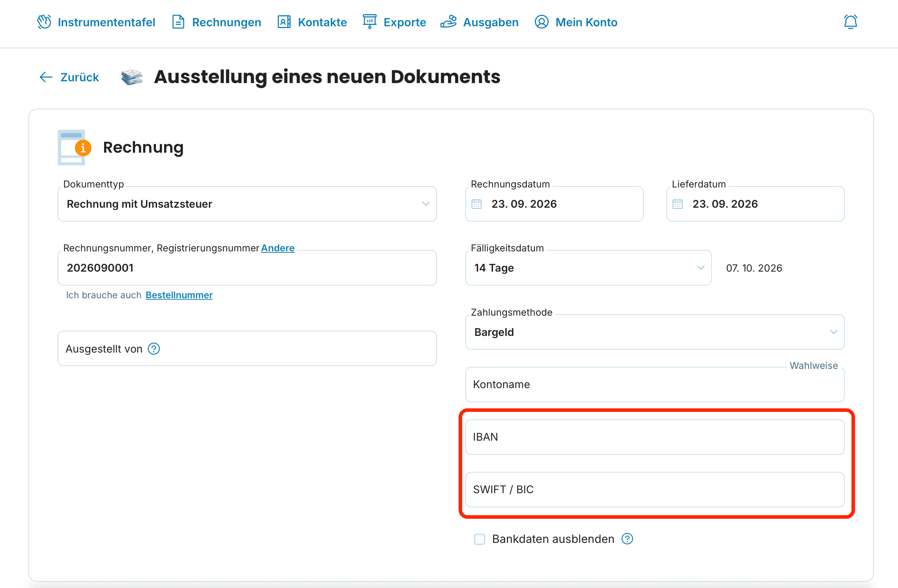Click the calendar icon in Lieferdatum

(x=678, y=204)
